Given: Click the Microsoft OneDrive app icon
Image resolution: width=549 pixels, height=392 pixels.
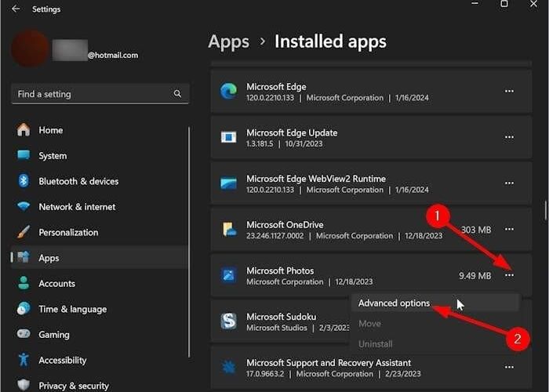Looking at the screenshot, I should pos(229,229).
